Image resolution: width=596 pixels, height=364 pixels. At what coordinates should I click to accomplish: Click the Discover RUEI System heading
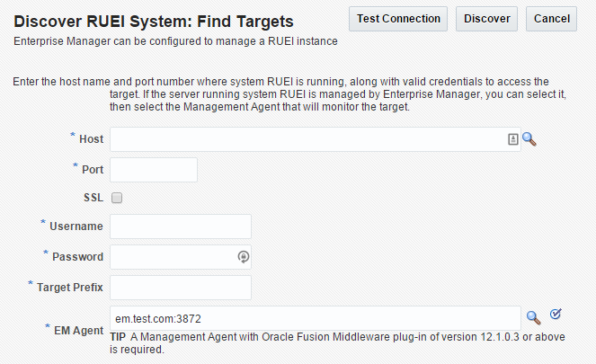pos(154,22)
